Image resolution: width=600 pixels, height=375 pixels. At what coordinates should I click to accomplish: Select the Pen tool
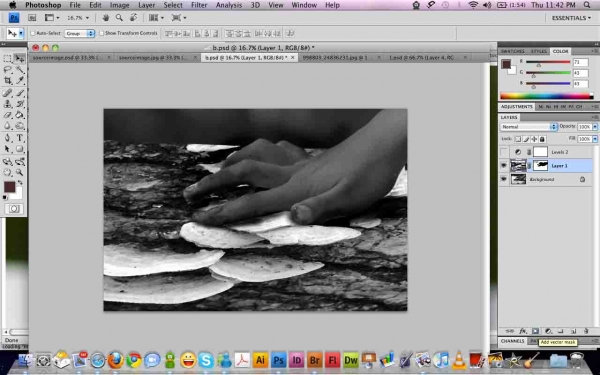7,138
